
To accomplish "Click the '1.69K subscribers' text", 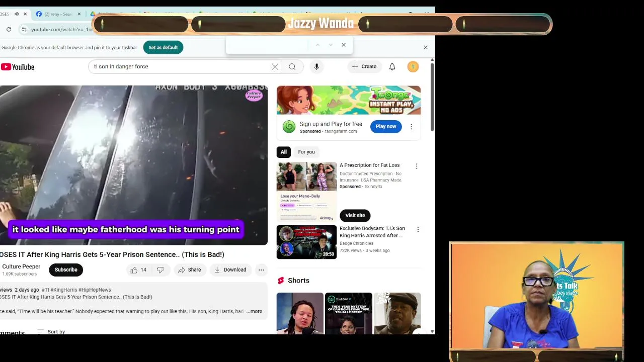I will tap(20, 274).
